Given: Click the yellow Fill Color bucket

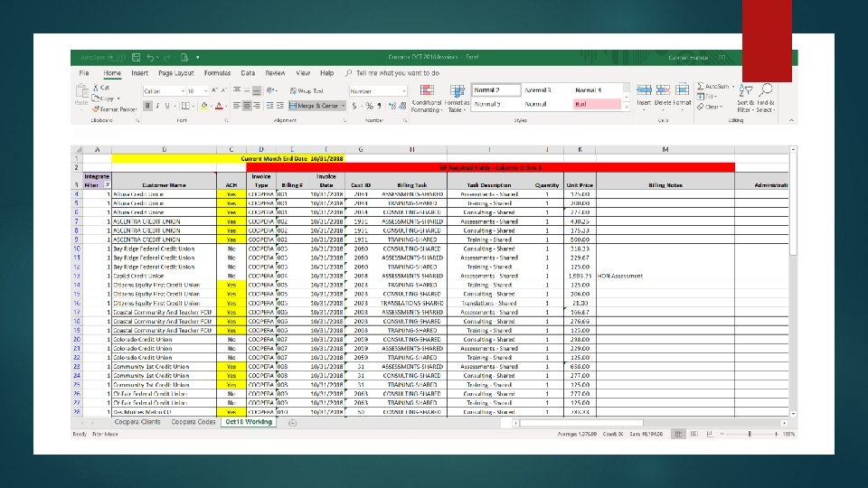Looking at the screenshot, I should 204,106.
